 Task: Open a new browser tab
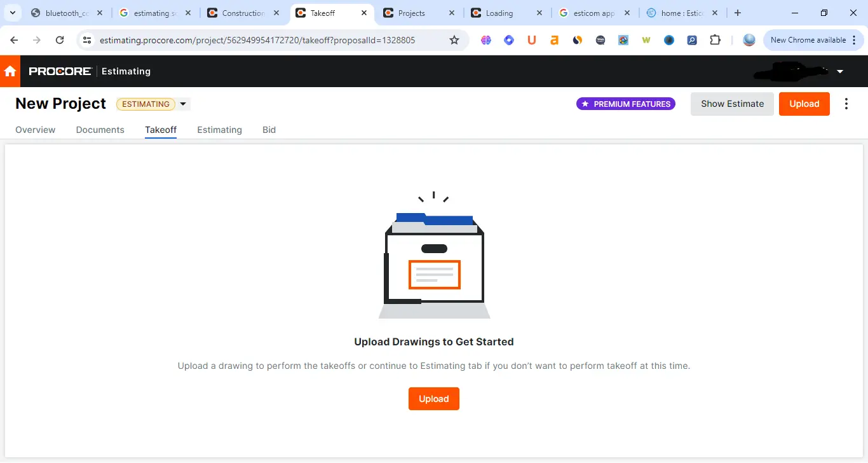point(738,13)
